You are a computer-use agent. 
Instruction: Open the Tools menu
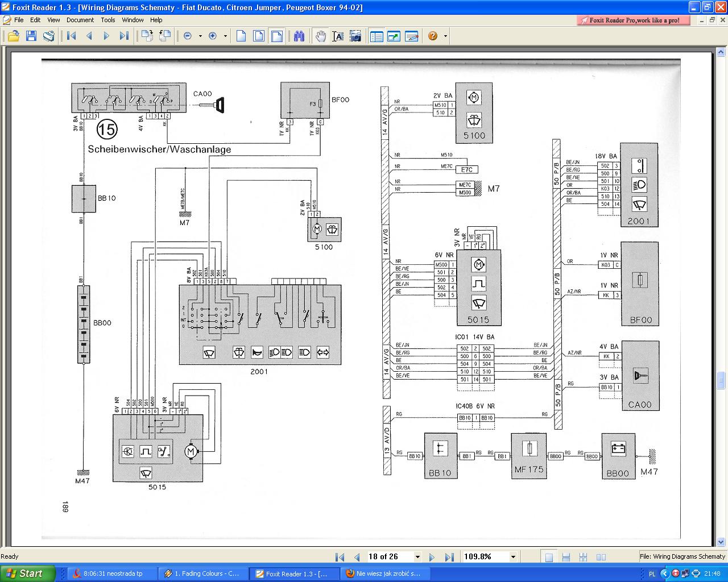pyautogui.click(x=108, y=20)
